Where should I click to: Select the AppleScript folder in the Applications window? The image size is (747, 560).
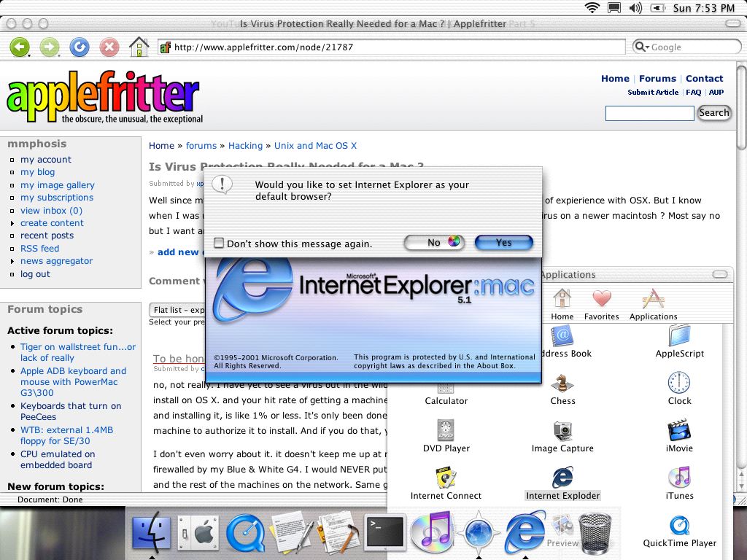(x=679, y=335)
